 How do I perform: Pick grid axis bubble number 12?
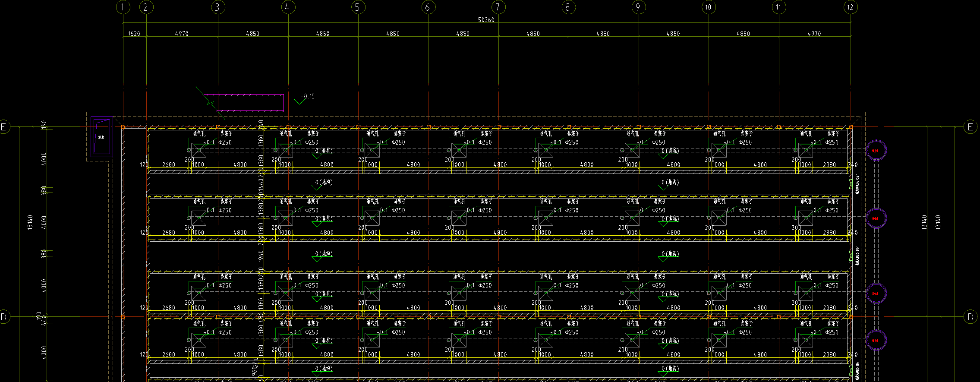pos(850,7)
